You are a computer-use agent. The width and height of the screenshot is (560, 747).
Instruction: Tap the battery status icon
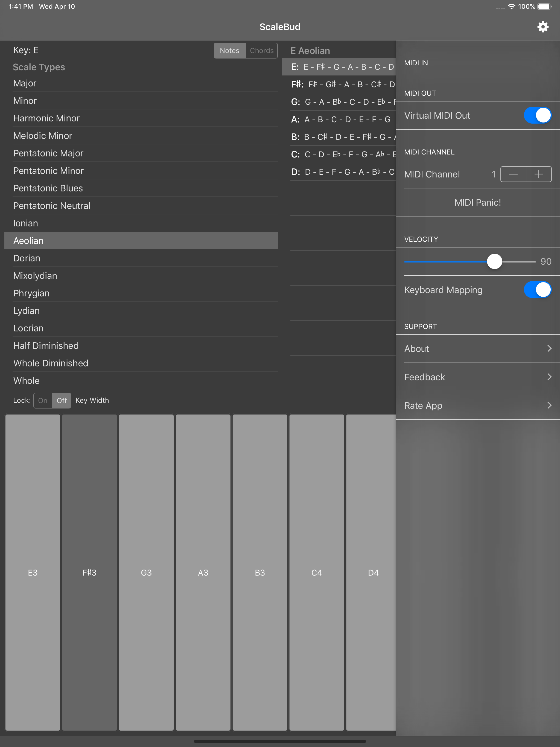point(544,6)
